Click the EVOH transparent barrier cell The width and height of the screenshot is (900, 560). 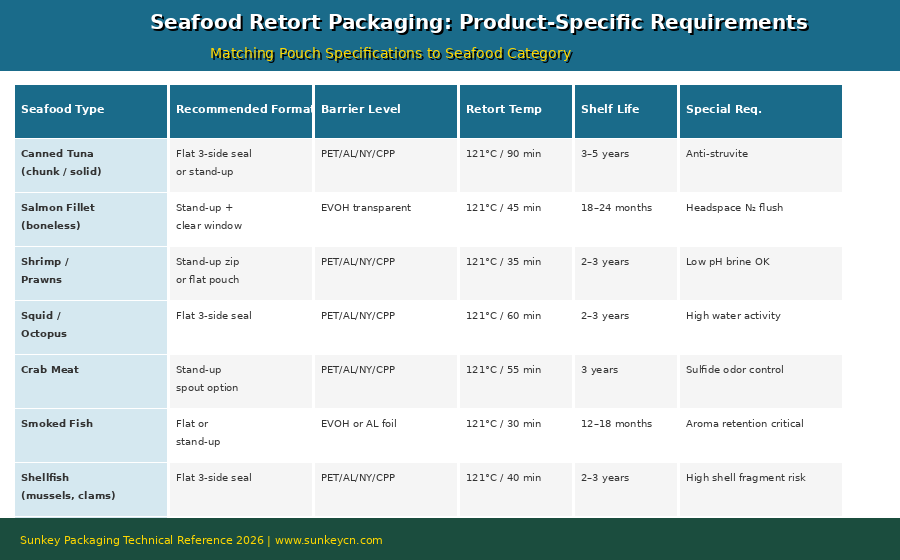pyautogui.click(x=366, y=208)
